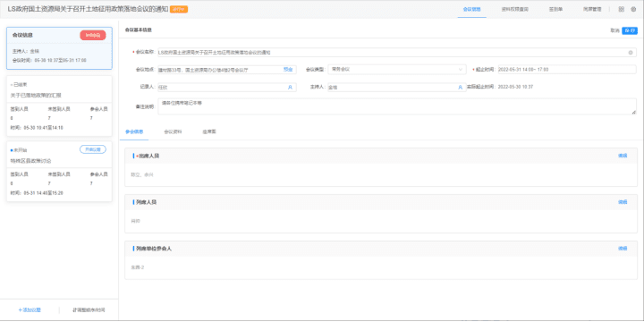The height and width of the screenshot is (322, 644).
Task: Open the 会议类型 dropdown
Action: click(397, 70)
